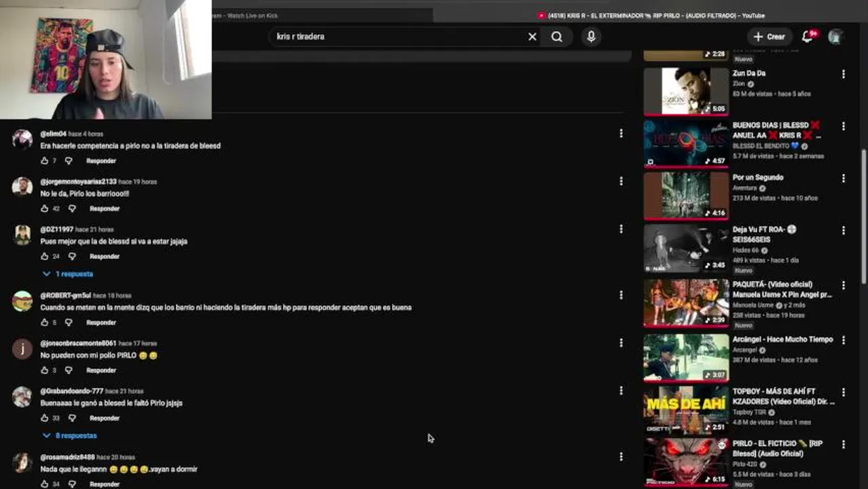The width and height of the screenshot is (868, 489).
Task: Reply to @jorgemontoyaarias2133's comment
Action: (x=105, y=209)
